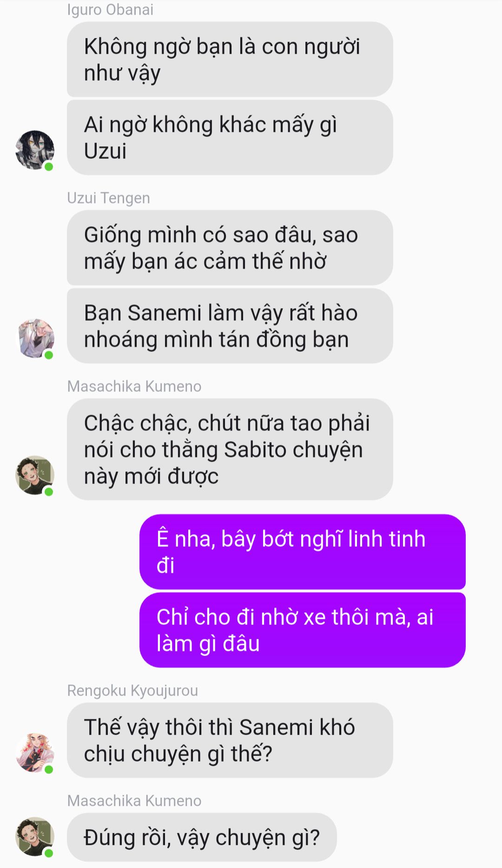Tap Rengoku Kyoujurou's profile avatar
Screen dimensions: 502x868
coord(35,753)
